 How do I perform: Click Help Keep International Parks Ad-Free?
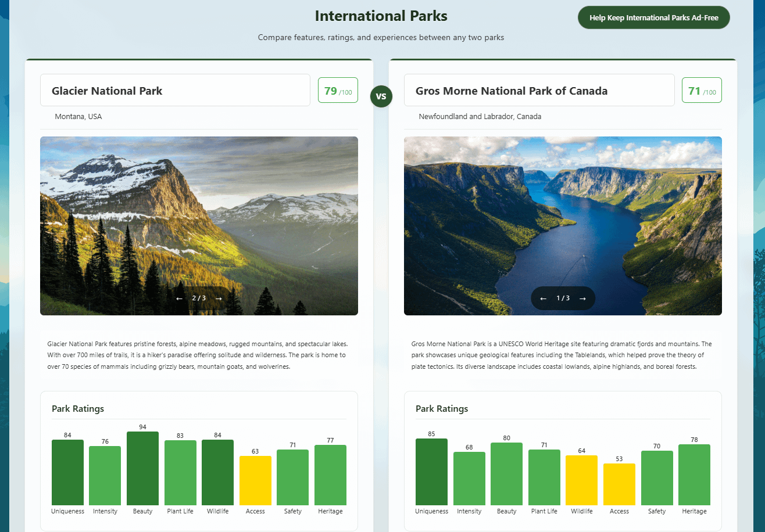point(653,17)
